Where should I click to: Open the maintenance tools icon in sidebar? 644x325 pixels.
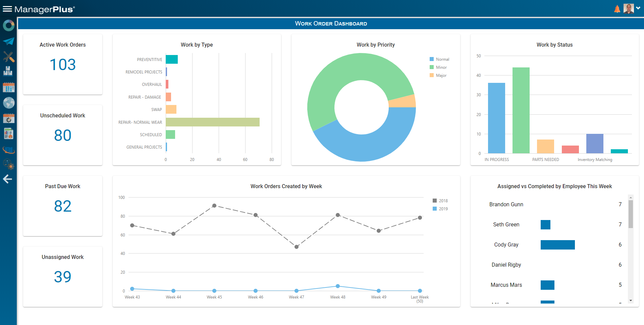[x=8, y=57]
